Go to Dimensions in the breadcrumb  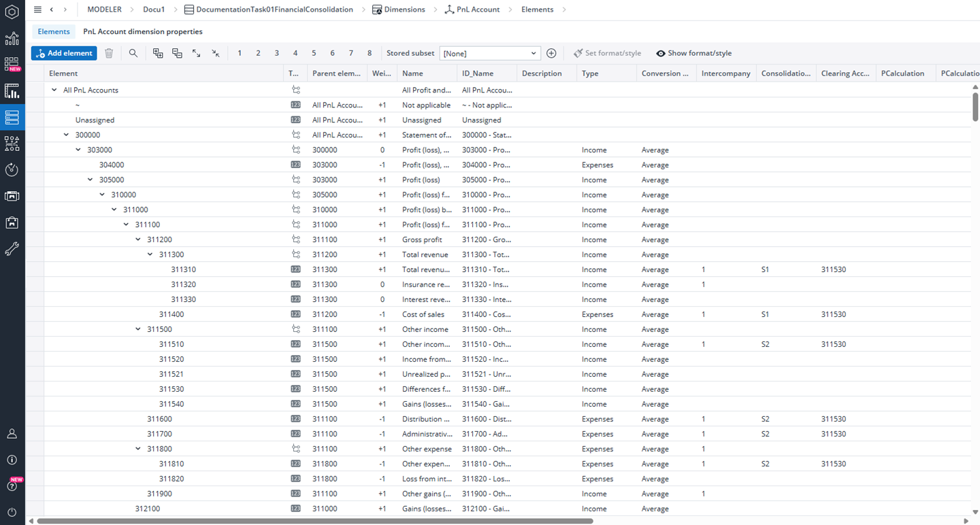click(x=404, y=10)
